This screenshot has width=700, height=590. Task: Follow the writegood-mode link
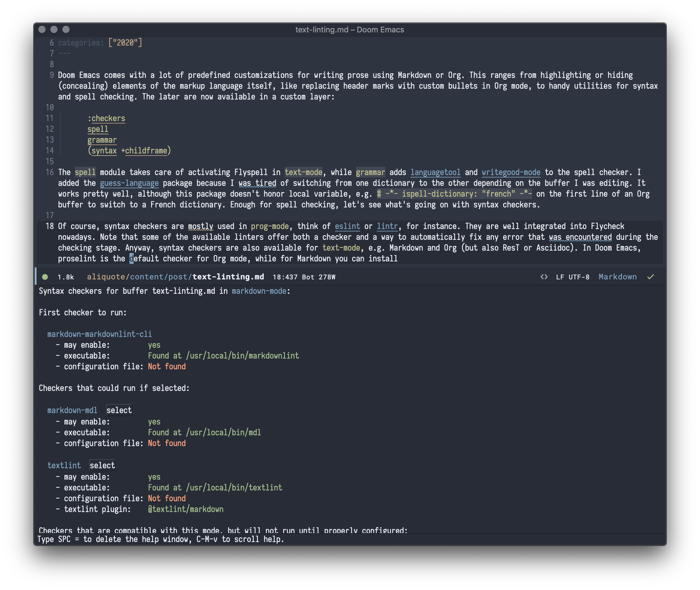pos(511,172)
